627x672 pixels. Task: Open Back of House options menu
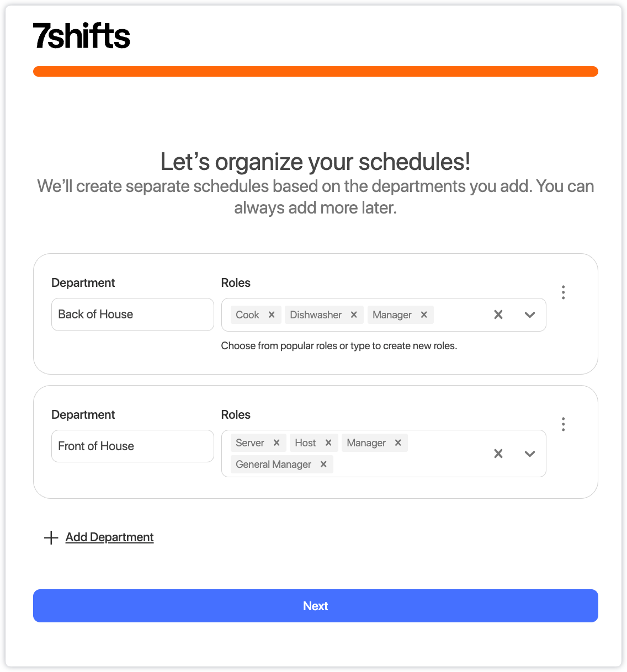[x=563, y=292]
